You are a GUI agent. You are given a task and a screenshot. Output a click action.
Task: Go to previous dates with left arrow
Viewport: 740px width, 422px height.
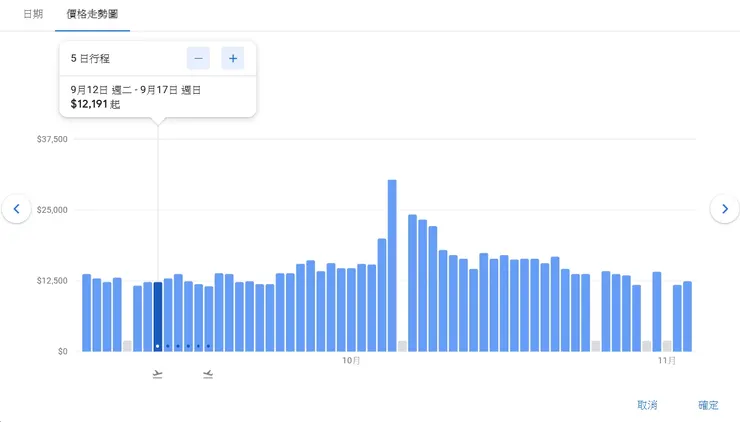point(16,209)
